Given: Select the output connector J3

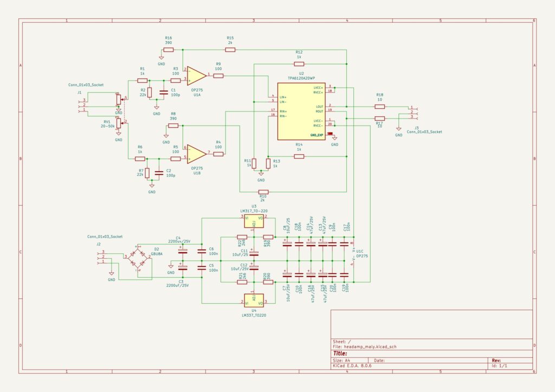Looking at the screenshot, I should 414,112.
